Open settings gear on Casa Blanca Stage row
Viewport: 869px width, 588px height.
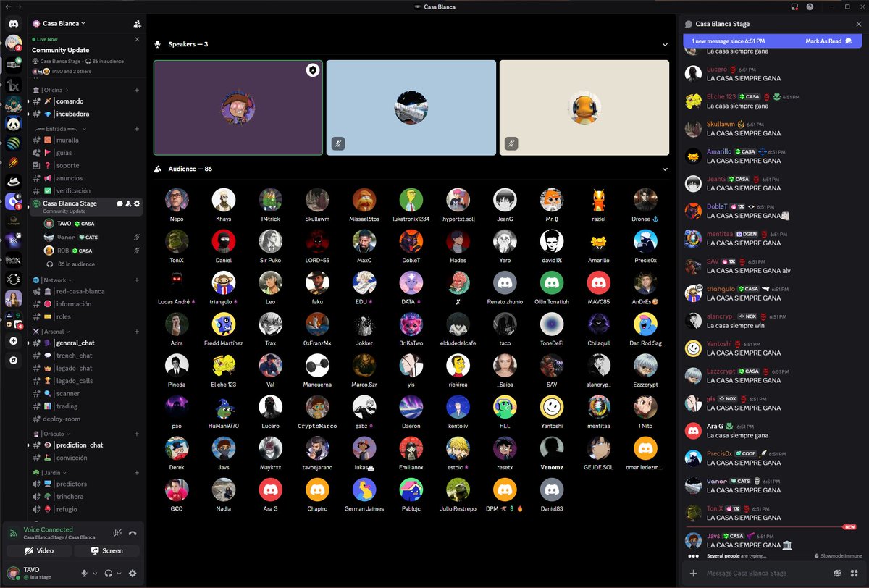point(137,203)
